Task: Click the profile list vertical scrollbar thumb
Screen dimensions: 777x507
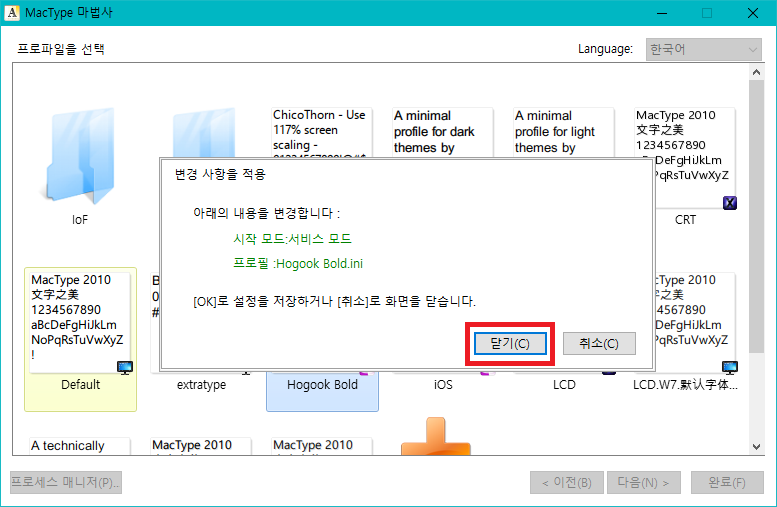Action: click(x=756, y=217)
